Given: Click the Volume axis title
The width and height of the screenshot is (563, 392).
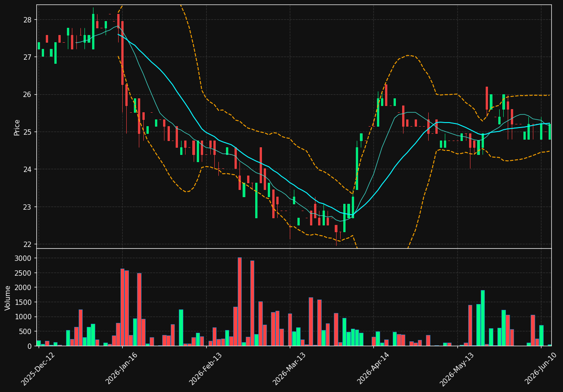Looking at the screenshot, I should (8, 297).
